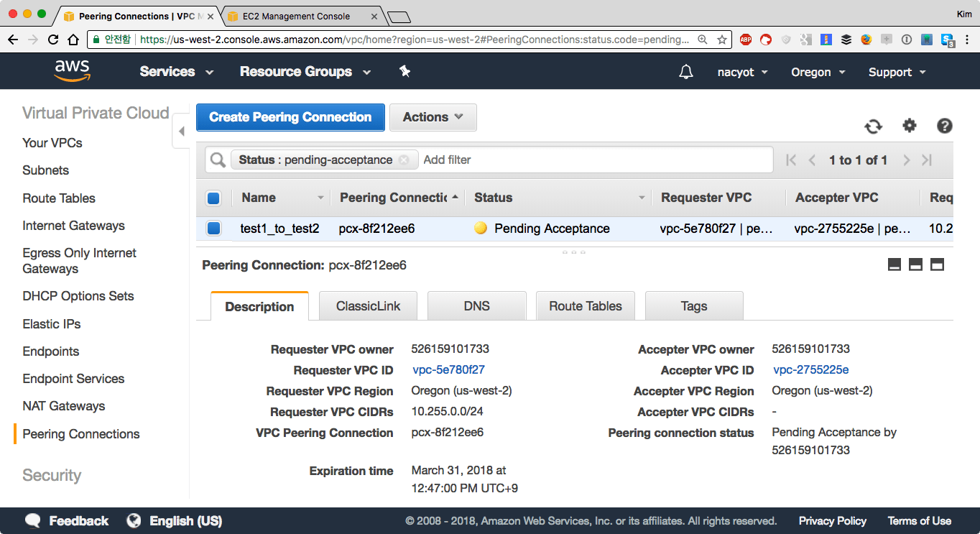Click the refresh icon above the table
Image resolution: width=980 pixels, height=534 pixels.
(873, 126)
